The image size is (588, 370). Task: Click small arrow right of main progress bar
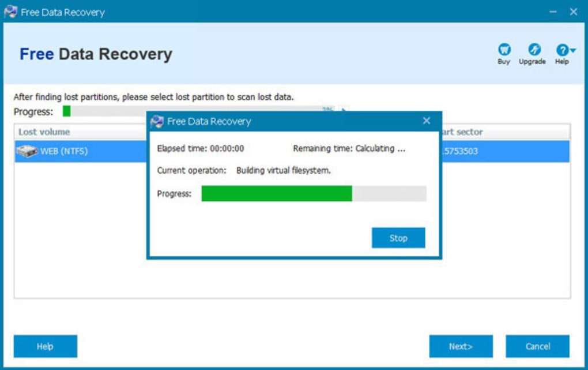(344, 110)
